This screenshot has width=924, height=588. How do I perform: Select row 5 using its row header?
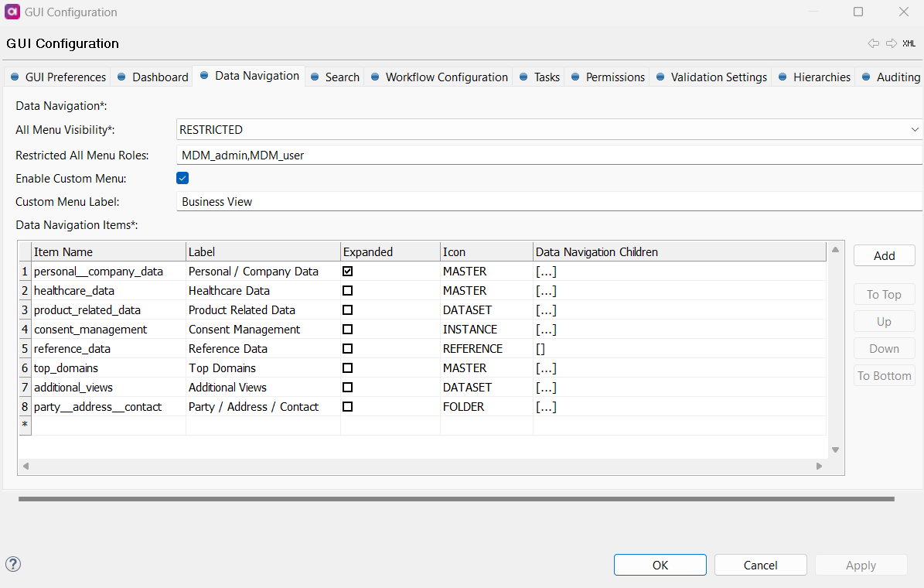(x=24, y=348)
